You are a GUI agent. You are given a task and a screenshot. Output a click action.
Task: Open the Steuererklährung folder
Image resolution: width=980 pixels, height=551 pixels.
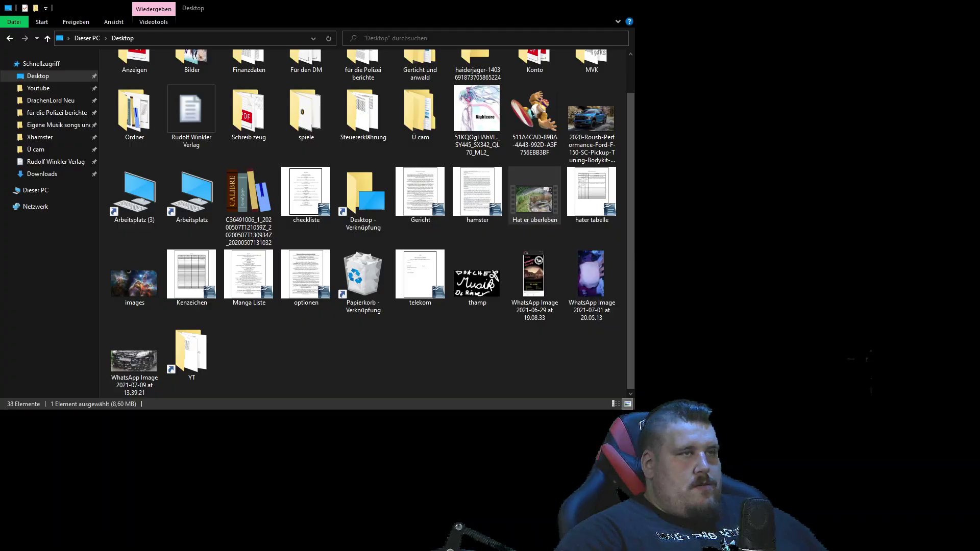click(x=363, y=111)
